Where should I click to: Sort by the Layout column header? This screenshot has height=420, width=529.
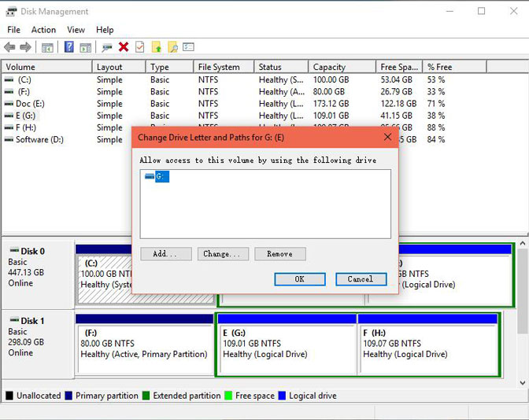point(119,67)
